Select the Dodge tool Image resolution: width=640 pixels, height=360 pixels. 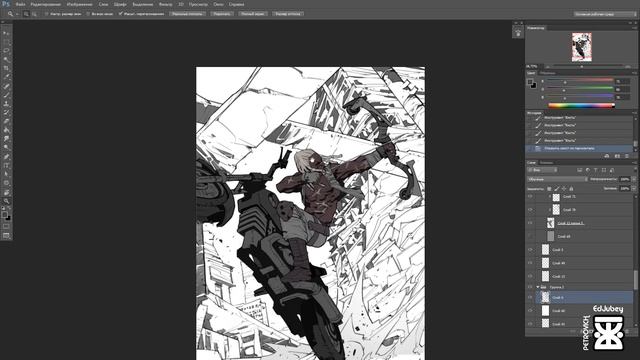6,148
